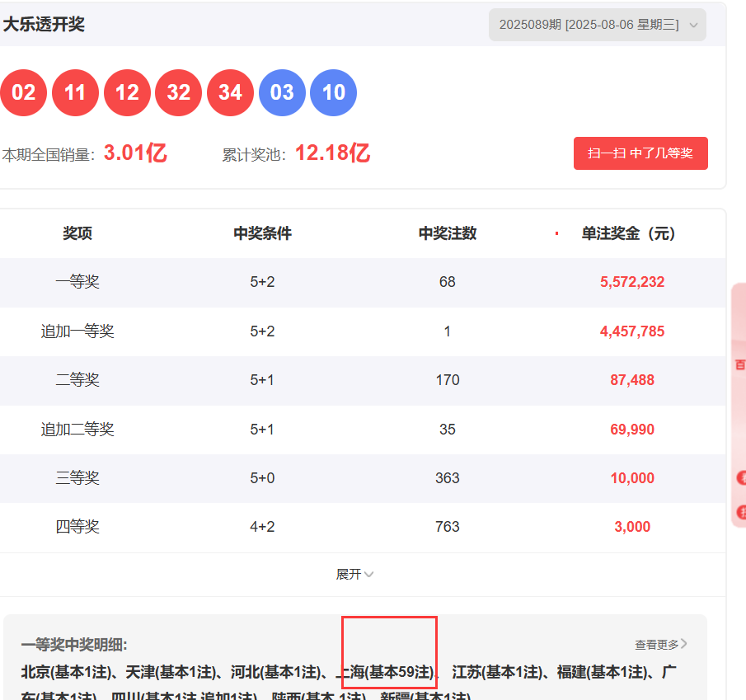This screenshot has width=746, height=700.
Task: Click the chevron arrow beside 查看更多
Action: pyautogui.click(x=684, y=644)
